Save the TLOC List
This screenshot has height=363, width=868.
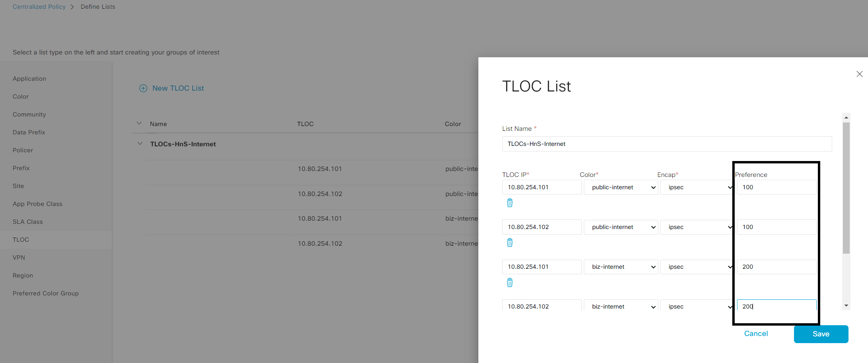[821, 334]
